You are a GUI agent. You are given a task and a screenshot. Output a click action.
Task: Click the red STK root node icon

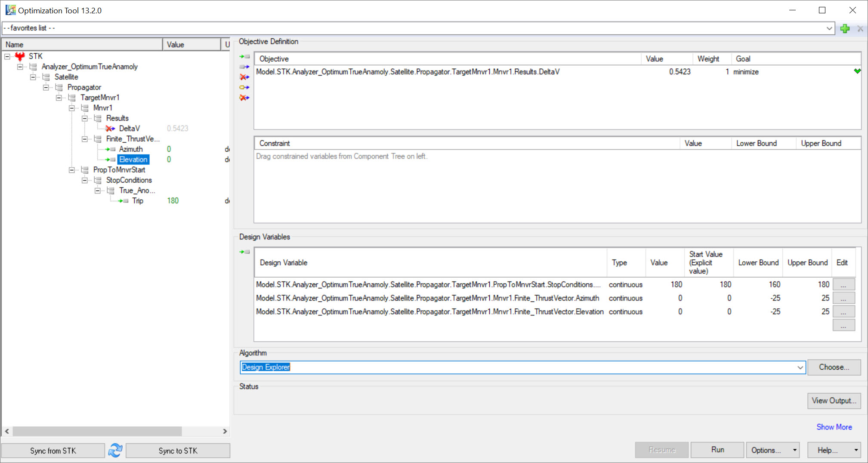pyautogui.click(x=20, y=56)
